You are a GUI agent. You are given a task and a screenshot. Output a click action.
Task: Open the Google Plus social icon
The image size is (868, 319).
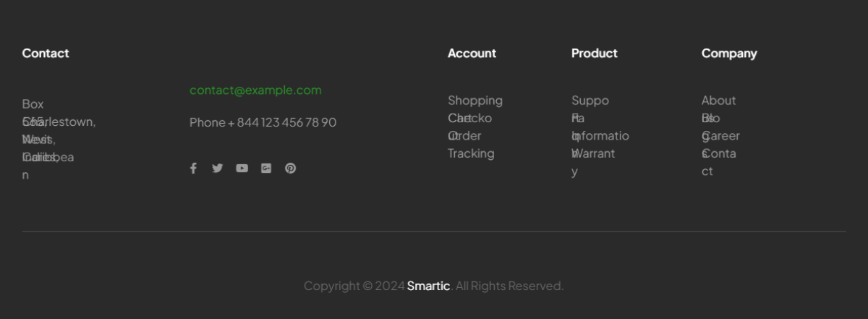pos(266,168)
